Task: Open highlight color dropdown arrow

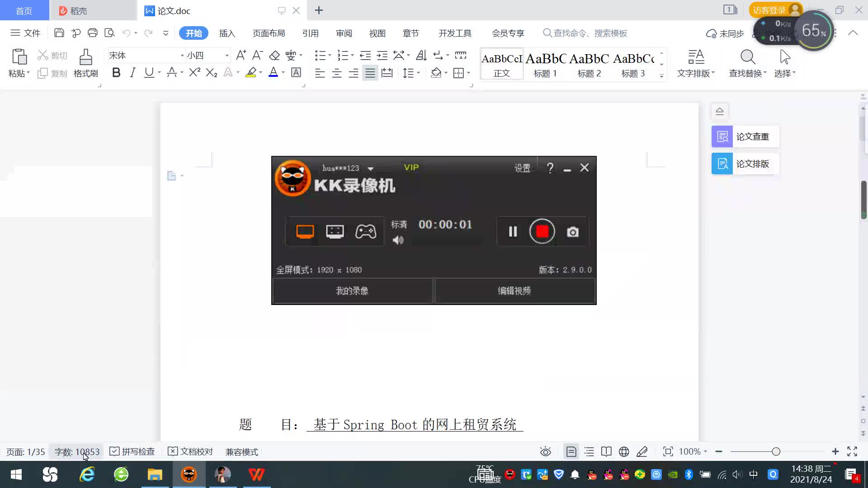Action: (261, 73)
